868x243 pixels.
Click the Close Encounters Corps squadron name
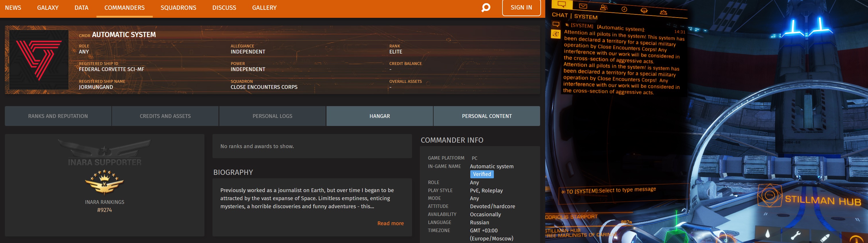point(264,87)
